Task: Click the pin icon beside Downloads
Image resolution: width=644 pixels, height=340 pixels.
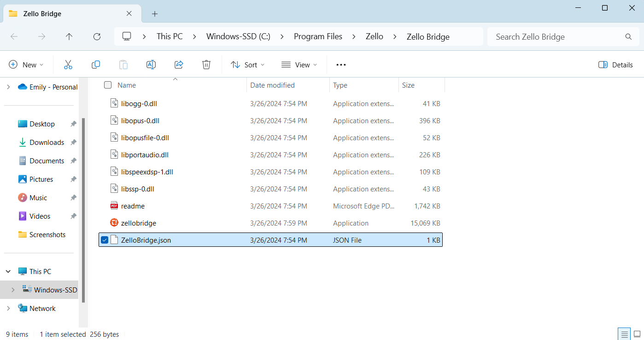Action: pos(73,142)
